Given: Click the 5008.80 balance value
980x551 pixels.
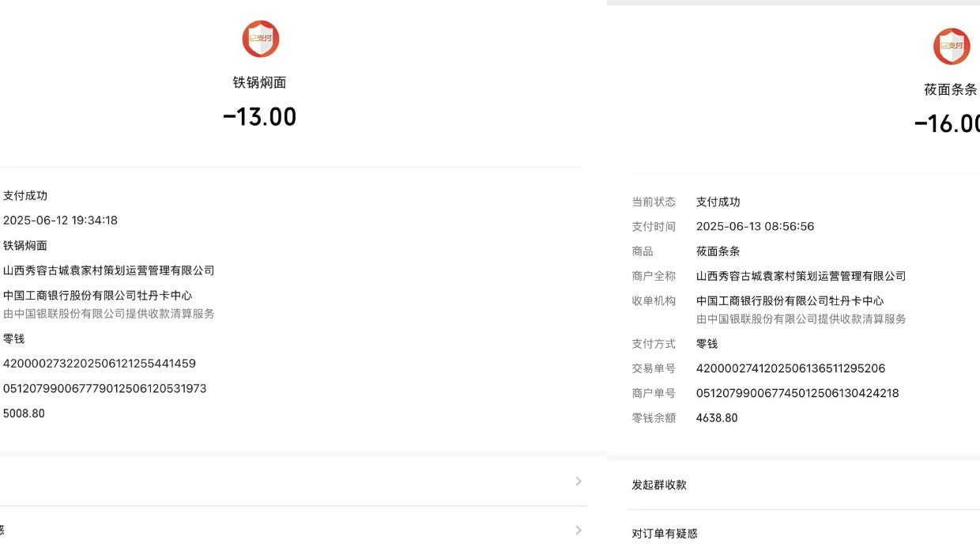Looking at the screenshot, I should pos(24,413).
